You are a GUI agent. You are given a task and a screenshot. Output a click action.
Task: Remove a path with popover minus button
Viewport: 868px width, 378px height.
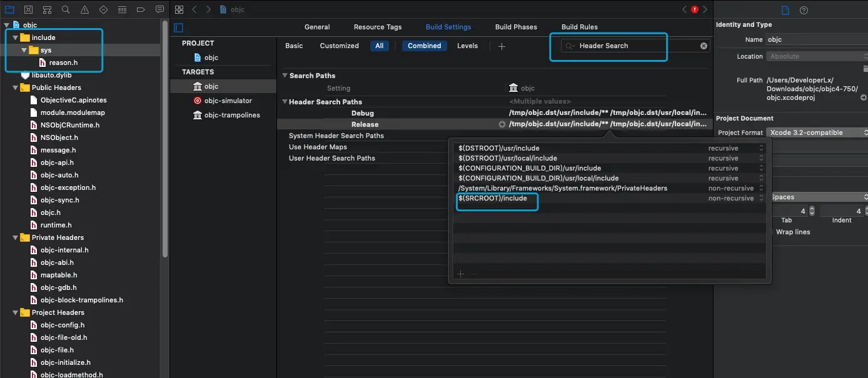point(474,274)
